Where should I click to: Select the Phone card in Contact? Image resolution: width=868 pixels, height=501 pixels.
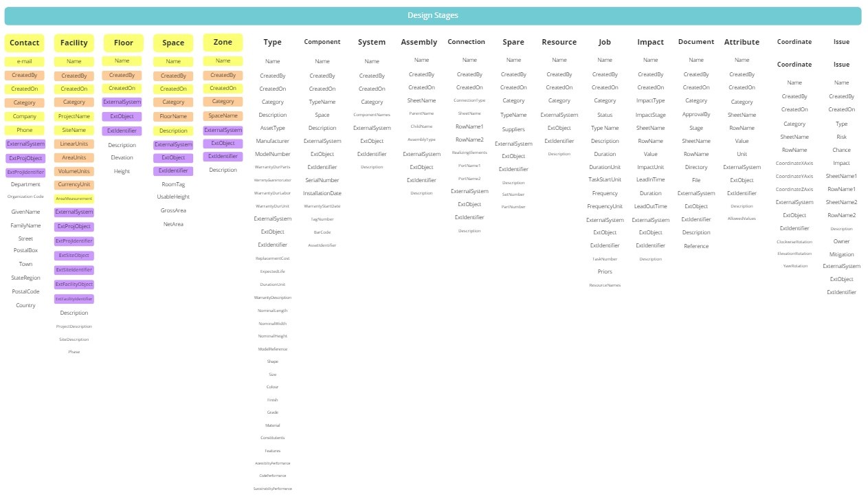(x=25, y=130)
